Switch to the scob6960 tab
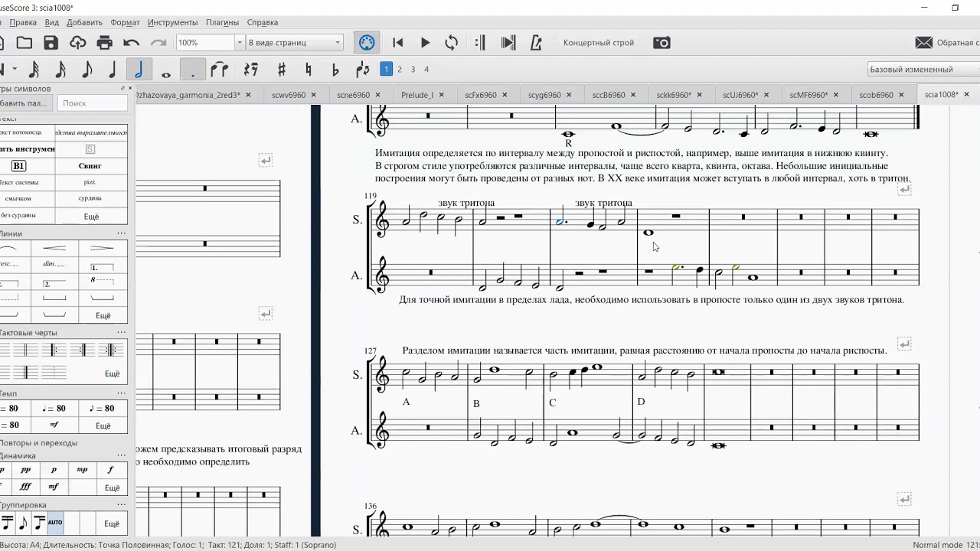This screenshot has width=980, height=551. [876, 95]
